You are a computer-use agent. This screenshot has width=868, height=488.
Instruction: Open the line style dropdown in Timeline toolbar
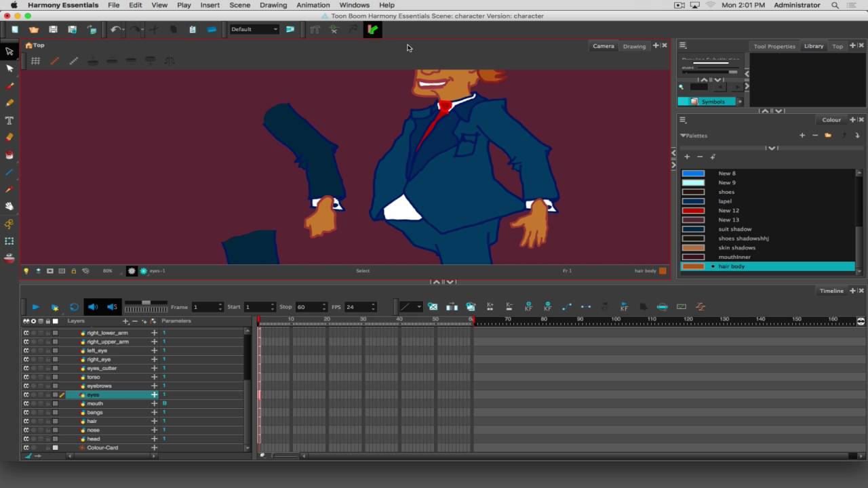pos(410,307)
